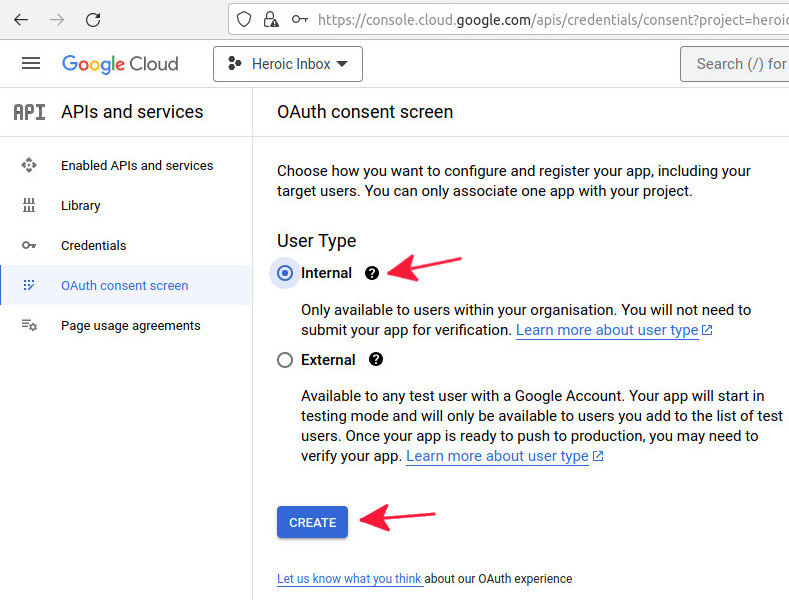Click the Page usage agreements settings icon
The image size is (789, 600).
(x=29, y=325)
